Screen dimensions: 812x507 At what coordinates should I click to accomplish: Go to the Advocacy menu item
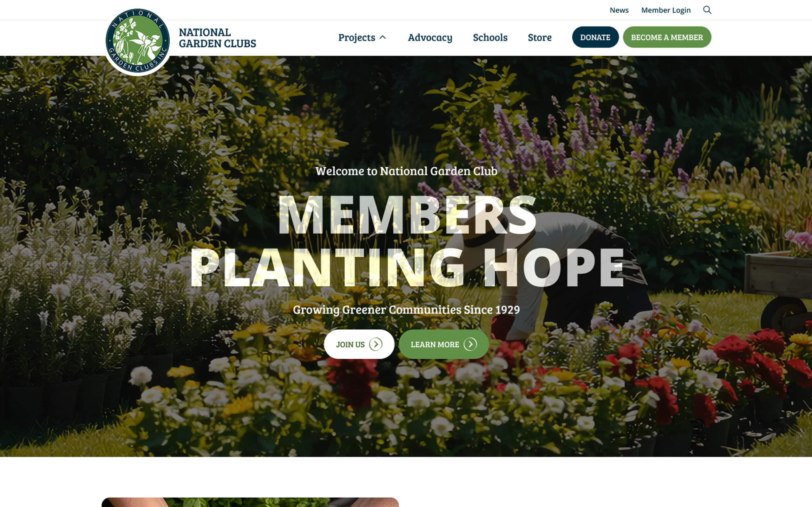[430, 37]
